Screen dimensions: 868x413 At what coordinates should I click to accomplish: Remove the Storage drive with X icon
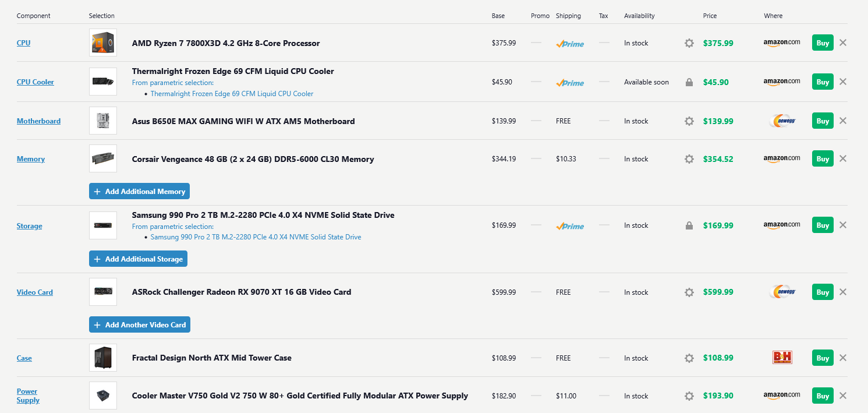click(843, 225)
